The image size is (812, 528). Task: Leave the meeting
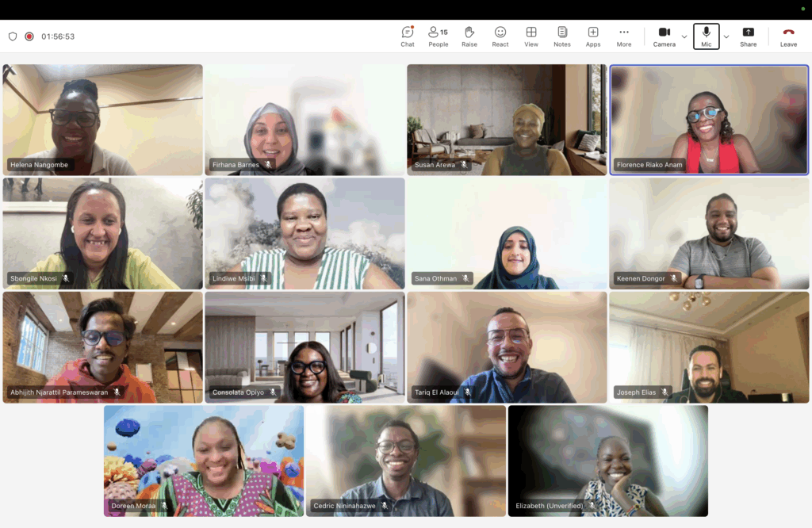pyautogui.click(x=788, y=36)
